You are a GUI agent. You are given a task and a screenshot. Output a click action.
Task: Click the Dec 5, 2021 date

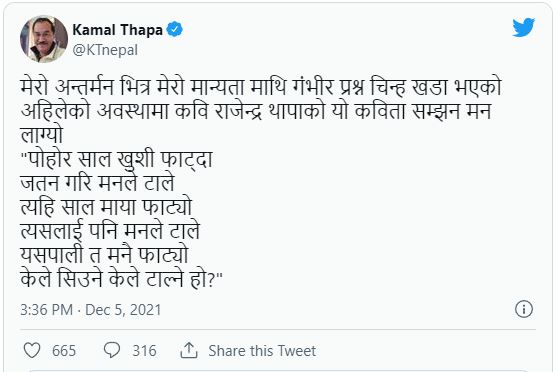click(123, 310)
